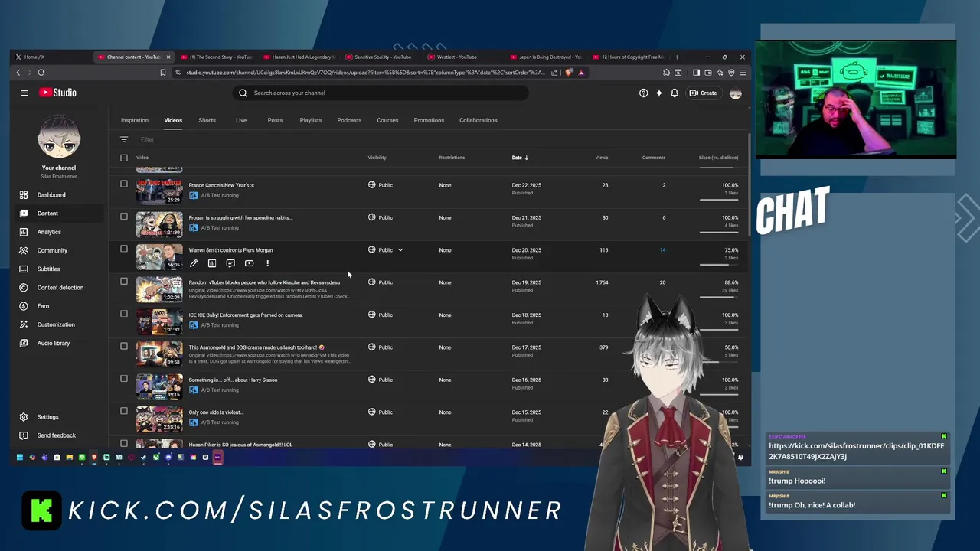The height and width of the screenshot is (551, 980).
Task: Switch to the Live tab
Action: pos(241,120)
